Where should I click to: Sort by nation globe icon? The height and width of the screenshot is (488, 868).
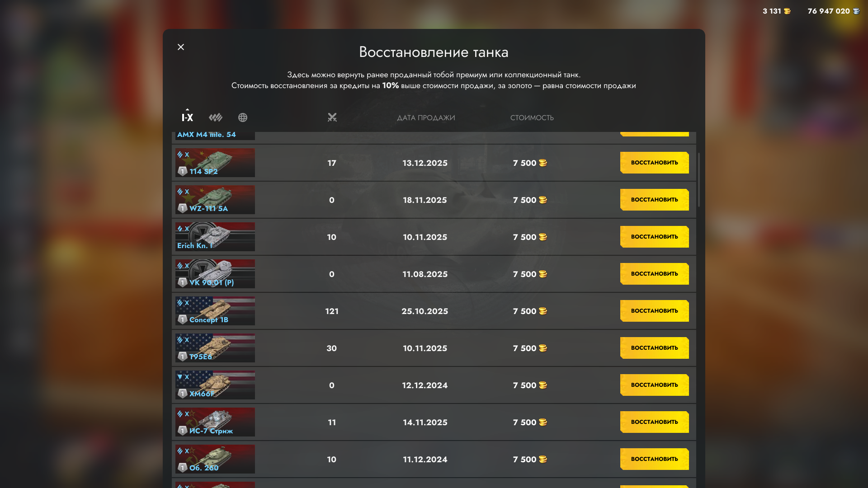pos(243,117)
